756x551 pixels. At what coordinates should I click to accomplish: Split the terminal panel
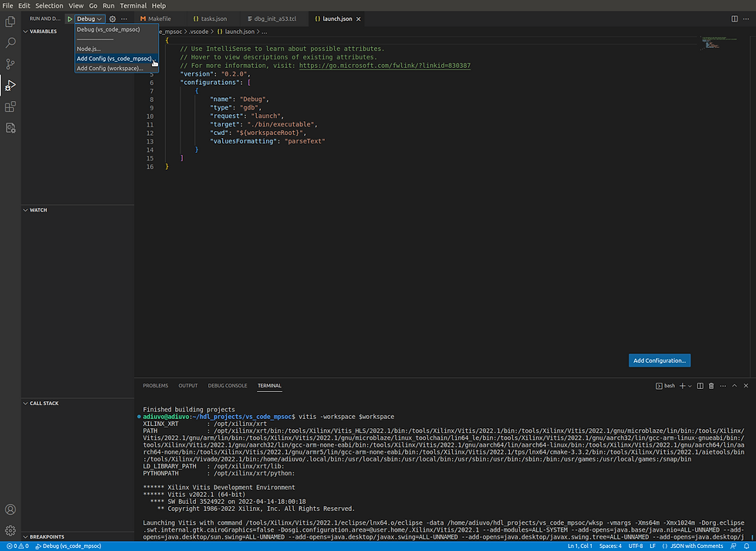[x=700, y=386]
